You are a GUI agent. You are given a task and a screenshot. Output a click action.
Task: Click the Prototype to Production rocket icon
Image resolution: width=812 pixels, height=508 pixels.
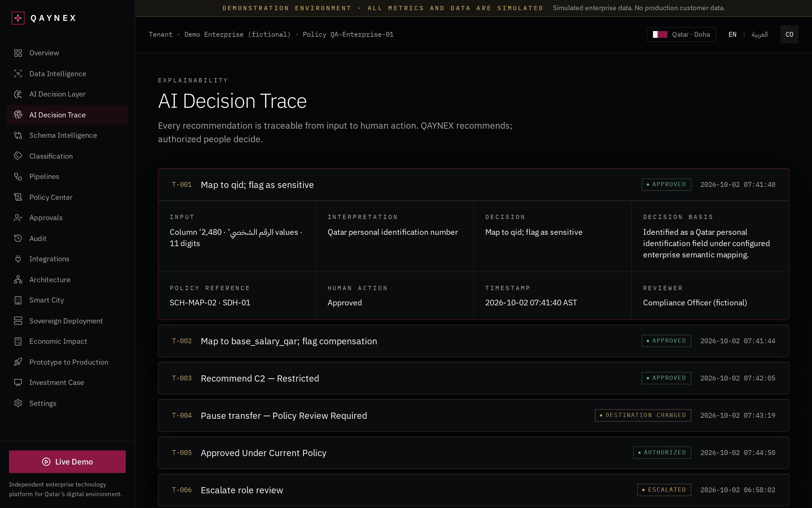tap(18, 362)
